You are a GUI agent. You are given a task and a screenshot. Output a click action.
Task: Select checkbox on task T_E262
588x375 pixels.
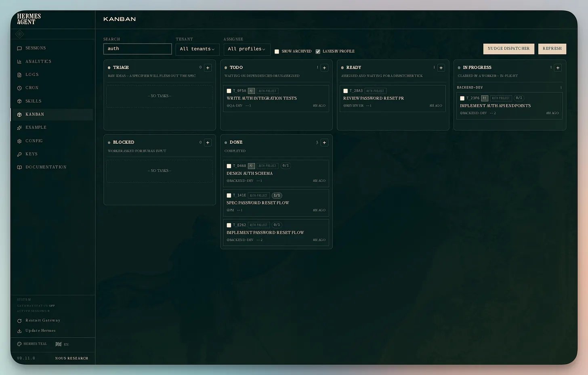[229, 225]
